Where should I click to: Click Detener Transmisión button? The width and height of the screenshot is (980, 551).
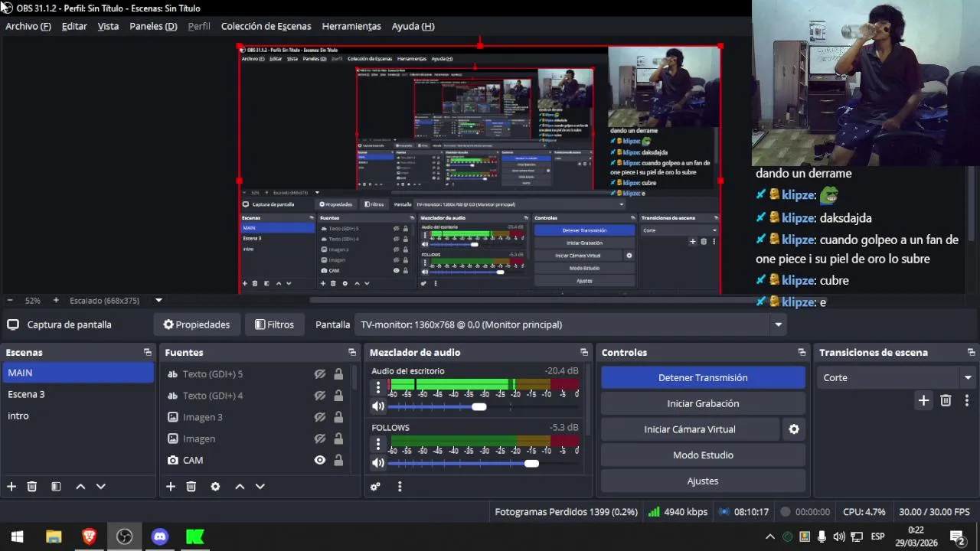pyautogui.click(x=703, y=377)
